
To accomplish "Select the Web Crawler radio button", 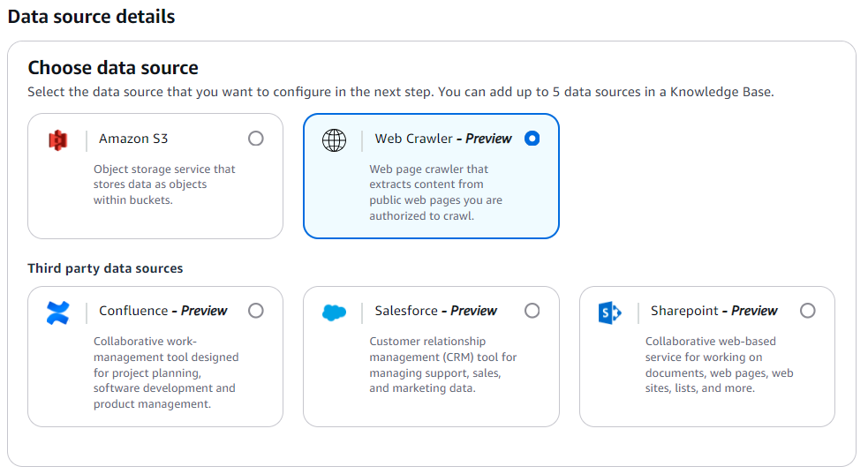I will pos(532,139).
